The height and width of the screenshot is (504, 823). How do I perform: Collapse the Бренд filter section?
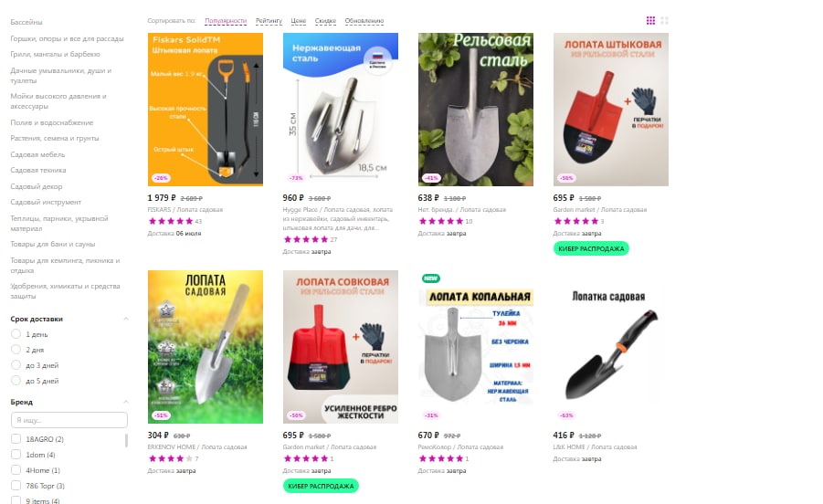tap(126, 402)
